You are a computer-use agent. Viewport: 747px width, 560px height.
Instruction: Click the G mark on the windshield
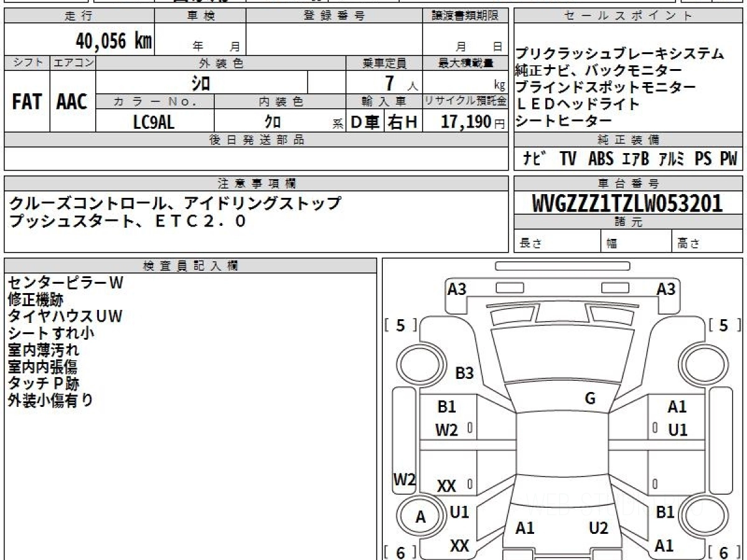[x=590, y=399]
